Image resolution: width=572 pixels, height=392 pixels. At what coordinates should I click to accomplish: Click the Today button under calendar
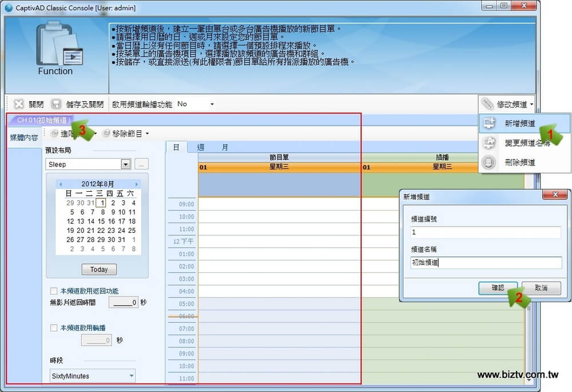[98, 270]
